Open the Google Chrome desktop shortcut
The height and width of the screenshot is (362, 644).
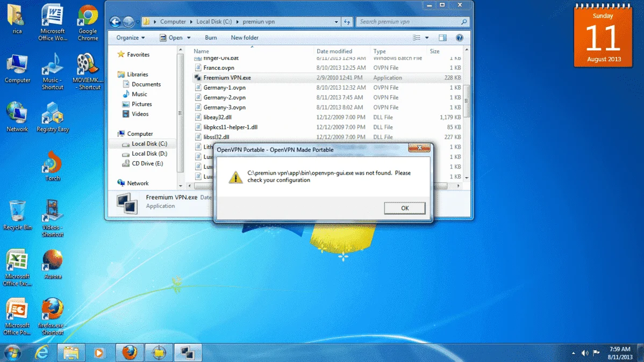[x=88, y=23]
